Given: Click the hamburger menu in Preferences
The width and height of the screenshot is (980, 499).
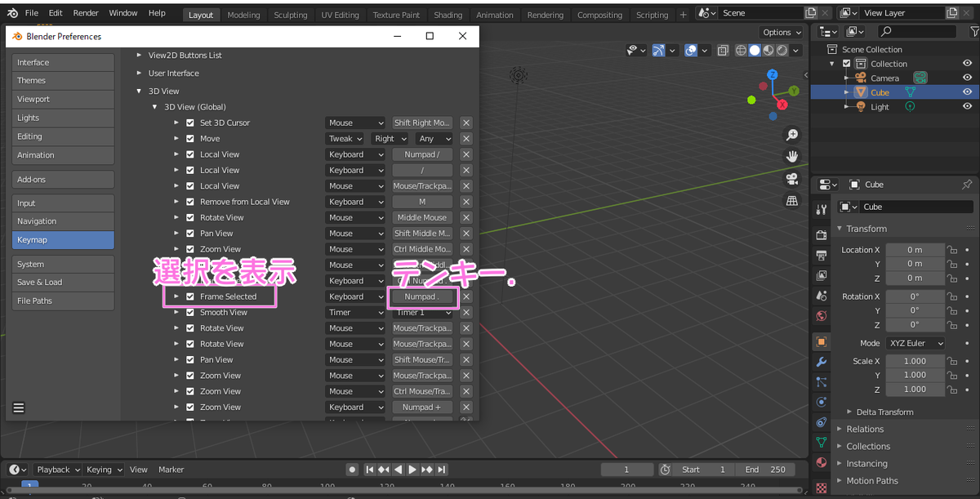Looking at the screenshot, I should tap(19, 408).
